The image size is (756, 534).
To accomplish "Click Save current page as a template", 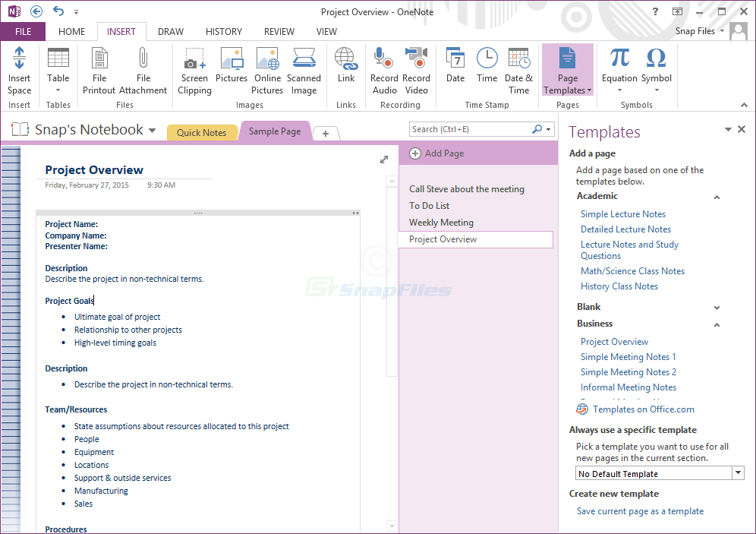I will tap(640, 511).
